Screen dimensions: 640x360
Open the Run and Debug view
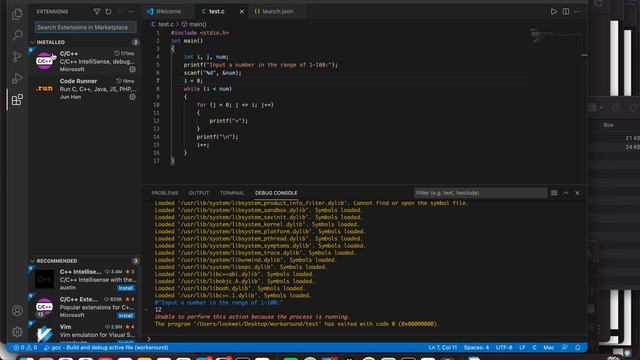(x=17, y=78)
